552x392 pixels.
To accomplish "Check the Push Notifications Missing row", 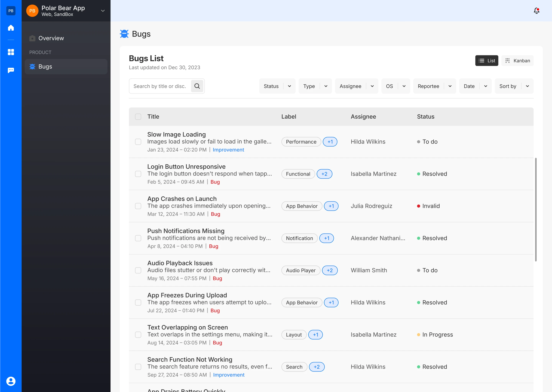I will coord(138,238).
